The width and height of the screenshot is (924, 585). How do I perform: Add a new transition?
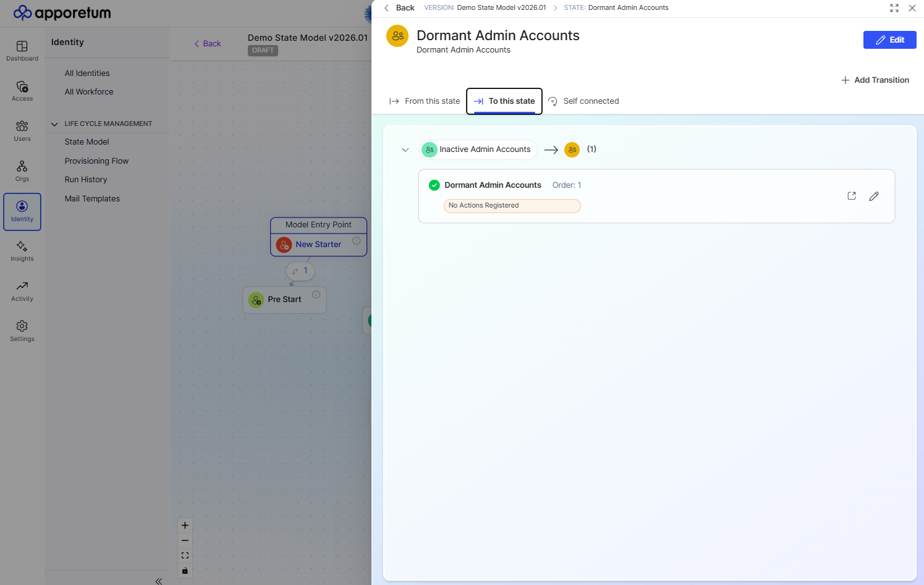pyautogui.click(x=875, y=80)
